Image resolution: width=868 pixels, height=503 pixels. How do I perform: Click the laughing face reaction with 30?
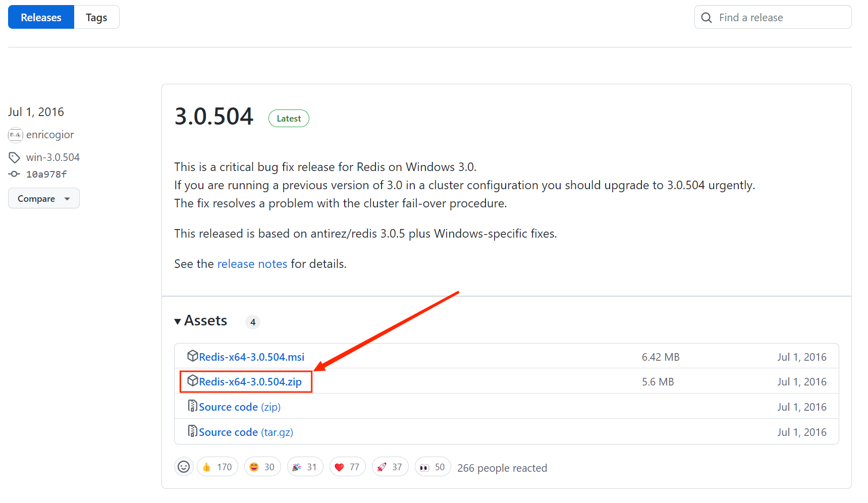[262, 467]
